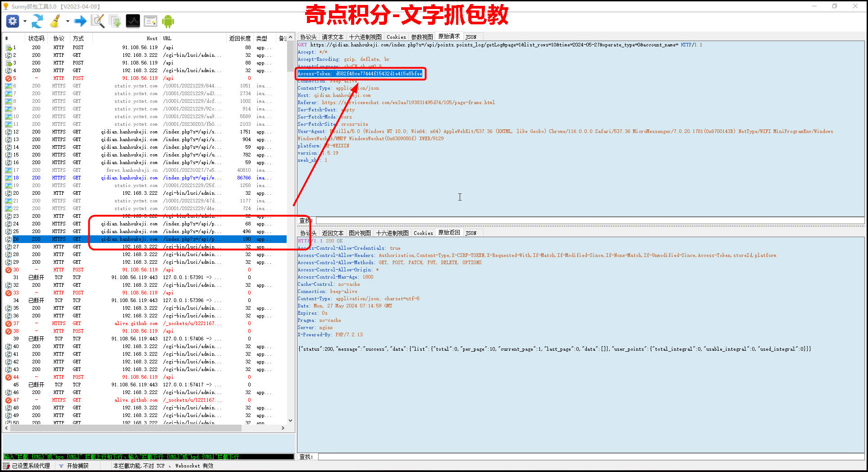Open the settings gear tool
The width and height of the screenshot is (868, 472).
coord(13,21)
